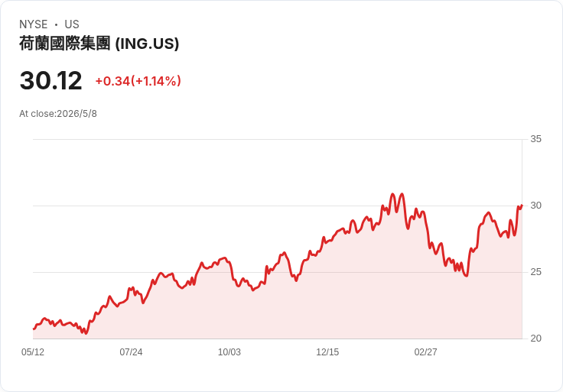This screenshot has width=563, height=392.
Task: Click the US market label
Action: (72, 24)
